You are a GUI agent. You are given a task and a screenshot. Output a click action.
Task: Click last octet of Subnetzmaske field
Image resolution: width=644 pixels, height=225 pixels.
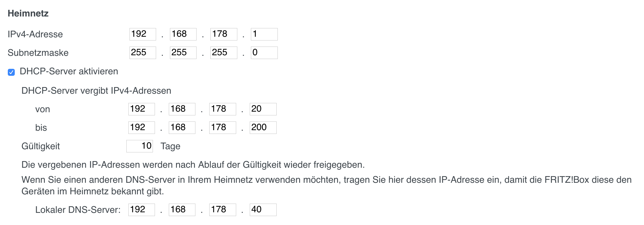point(264,53)
